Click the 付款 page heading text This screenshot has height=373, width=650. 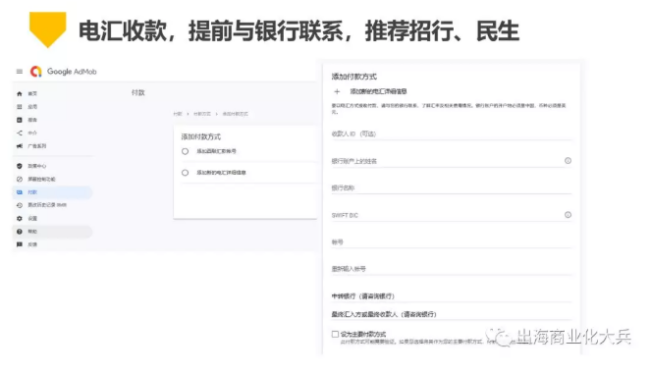point(138,92)
